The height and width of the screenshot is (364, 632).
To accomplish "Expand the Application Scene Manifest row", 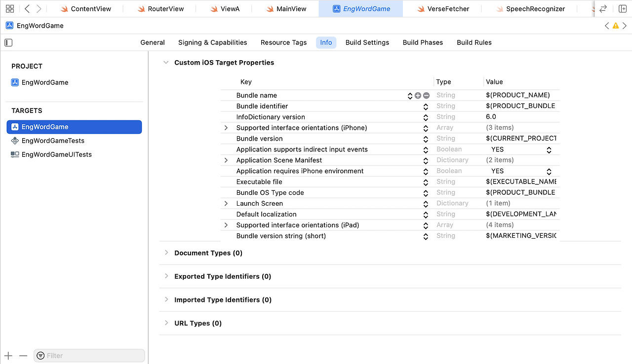I will click(x=226, y=160).
